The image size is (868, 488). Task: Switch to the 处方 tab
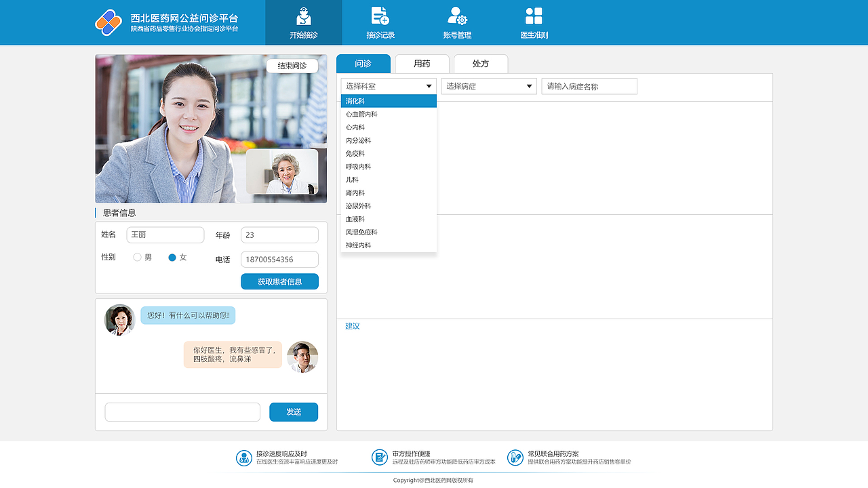481,64
